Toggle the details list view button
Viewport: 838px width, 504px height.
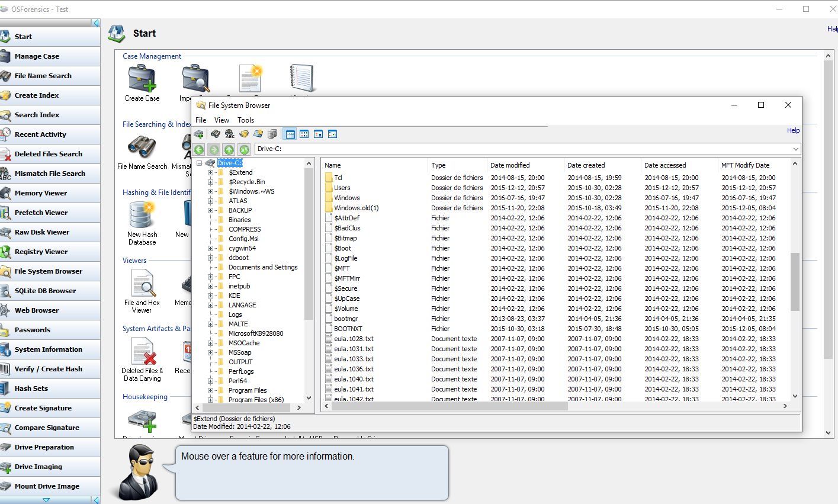coord(290,134)
